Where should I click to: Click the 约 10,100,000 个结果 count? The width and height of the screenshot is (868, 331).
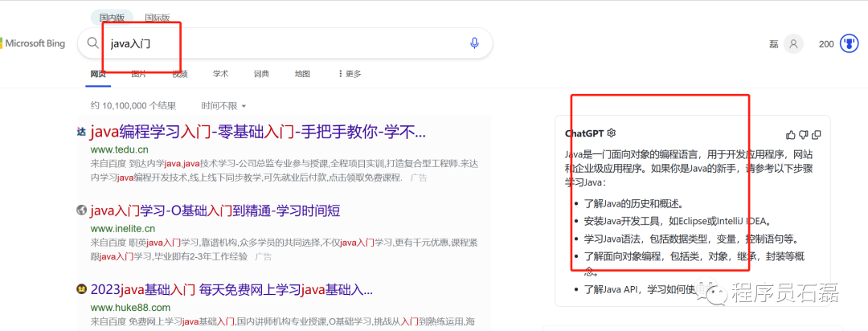click(x=133, y=106)
